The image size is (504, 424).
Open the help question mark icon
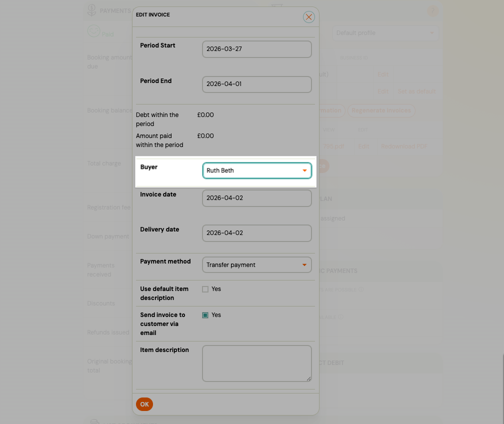(432, 10)
